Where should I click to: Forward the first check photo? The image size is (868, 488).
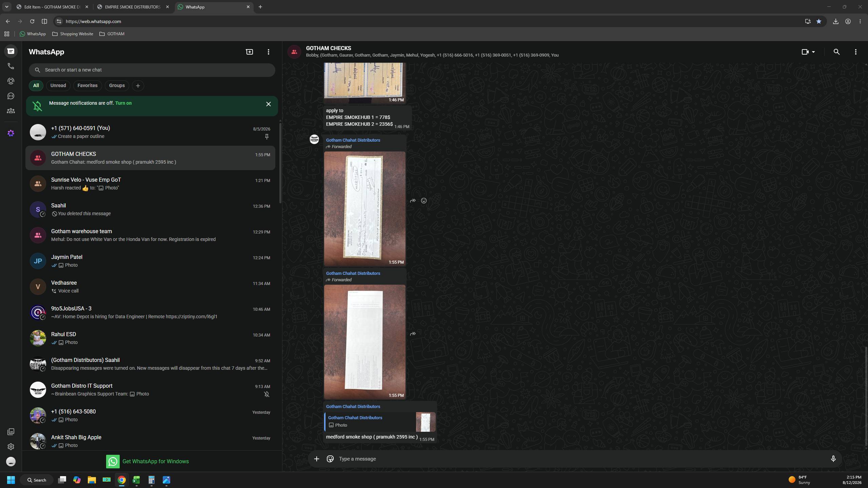pos(413,201)
